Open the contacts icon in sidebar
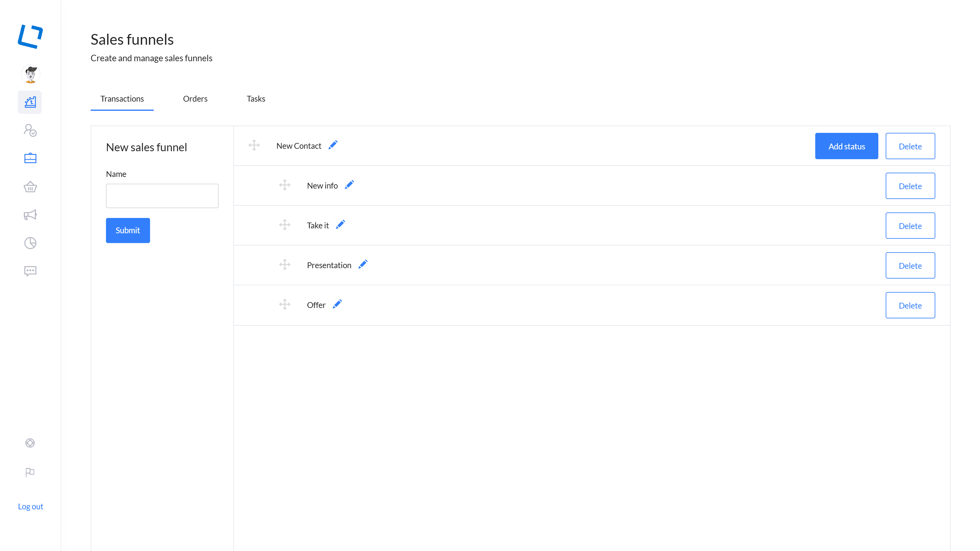980x551 pixels. coord(30,130)
